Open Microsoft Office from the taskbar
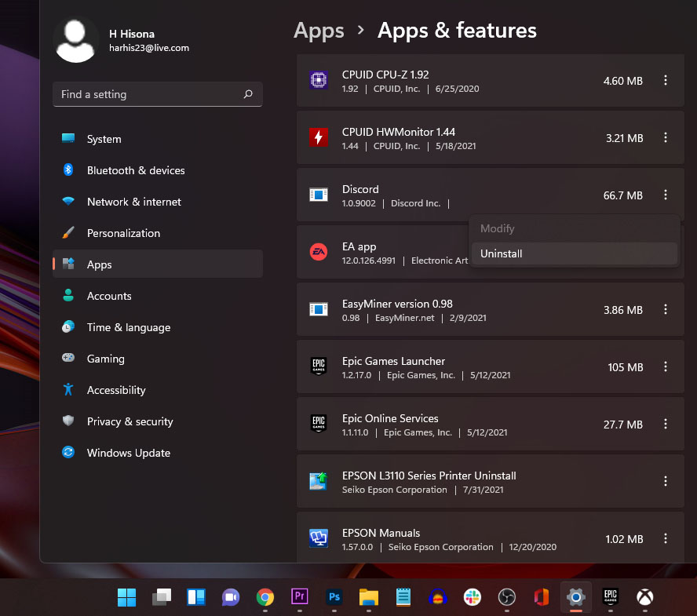 tap(542, 597)
